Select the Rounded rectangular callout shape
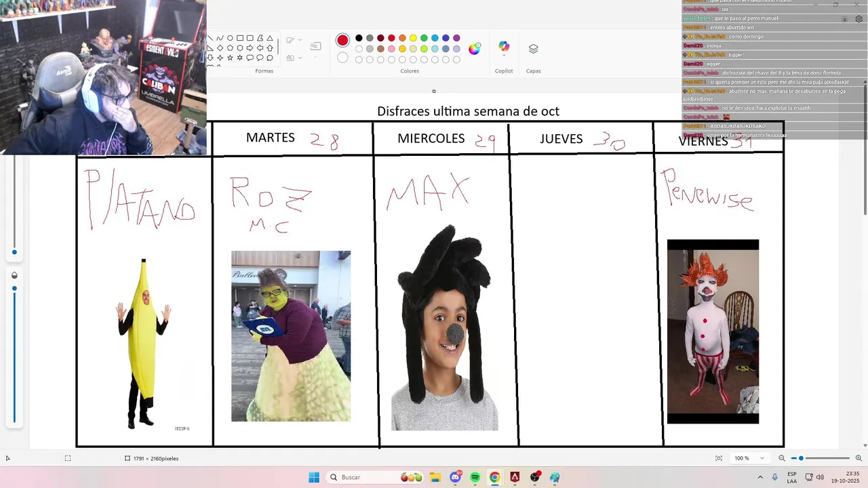Image resolution: width=868 pixels, height=488 pixels. pos(250,58)
